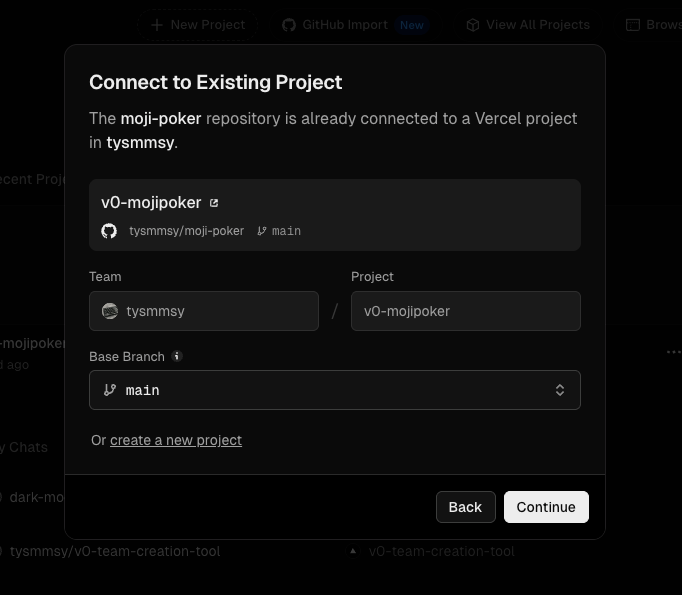The image size is (682, 595).
Task: Click the GitHub Import octocat icon
Action: click(x=289, y=25)
